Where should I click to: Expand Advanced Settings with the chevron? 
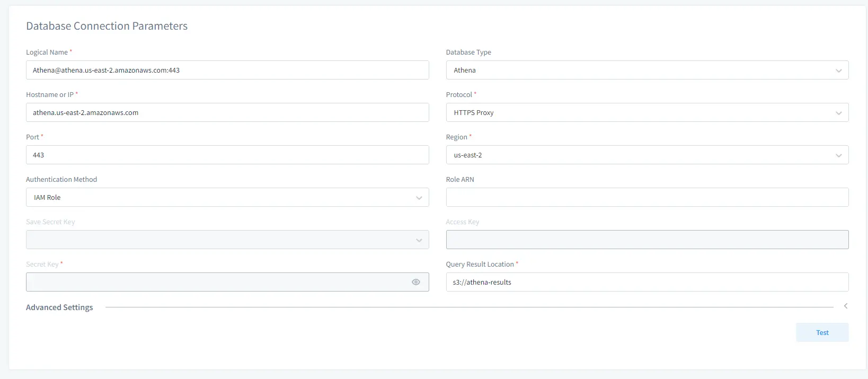(x=846, y=306)
